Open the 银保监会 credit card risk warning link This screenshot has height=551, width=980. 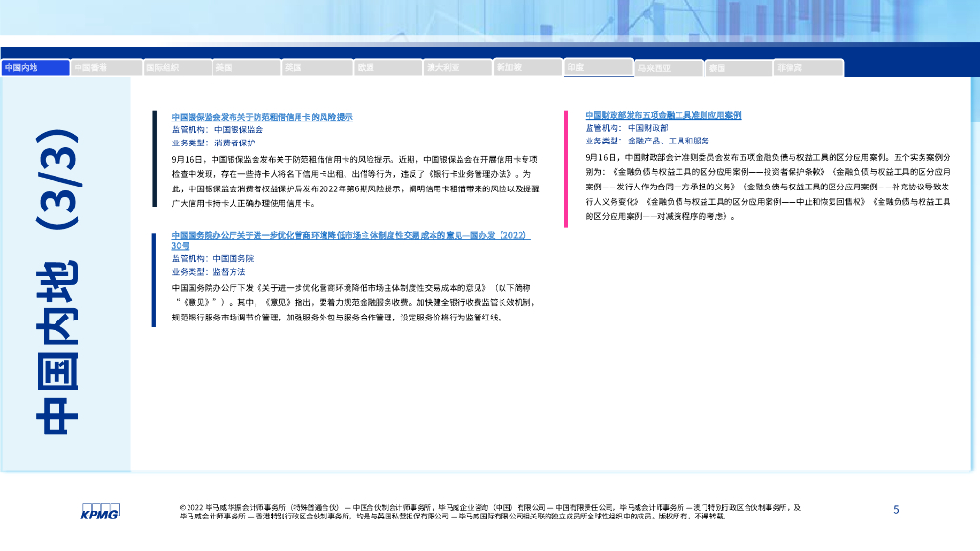coord(262,117)
